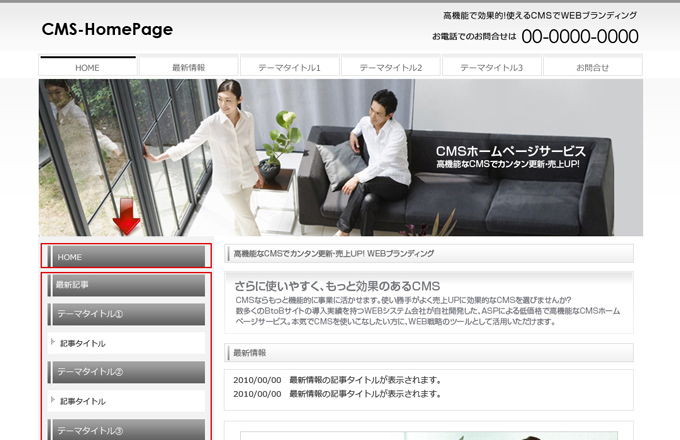
Task: Open the HOME tab in top navigation
Action: click(88, 67)
